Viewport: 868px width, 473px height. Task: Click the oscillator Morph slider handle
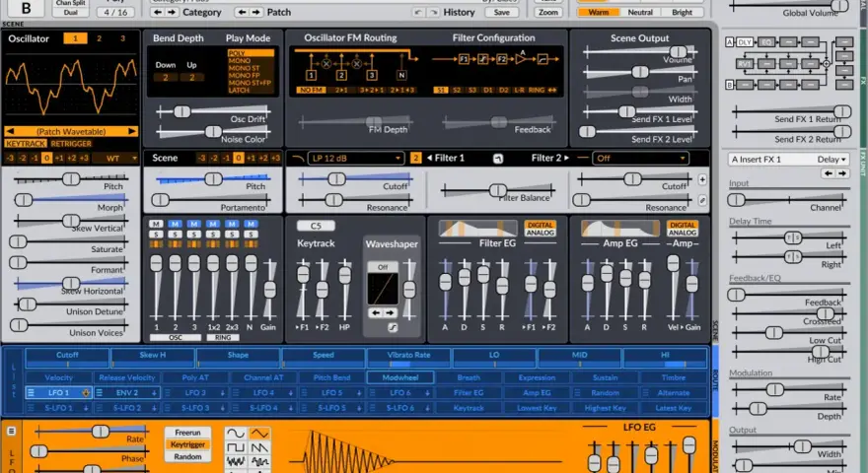(24, 200)
